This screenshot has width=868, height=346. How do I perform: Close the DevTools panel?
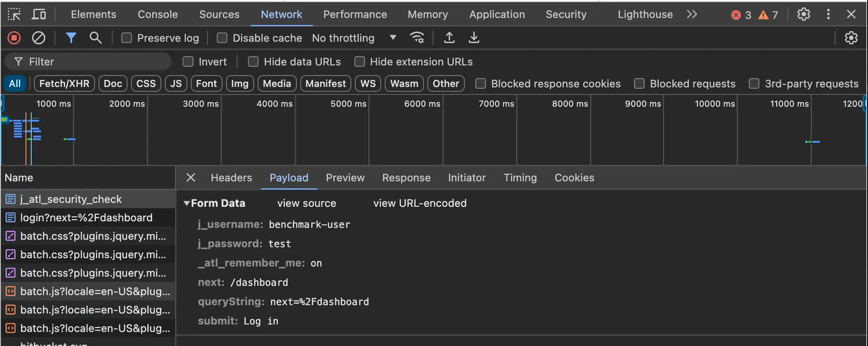point(851,14)
